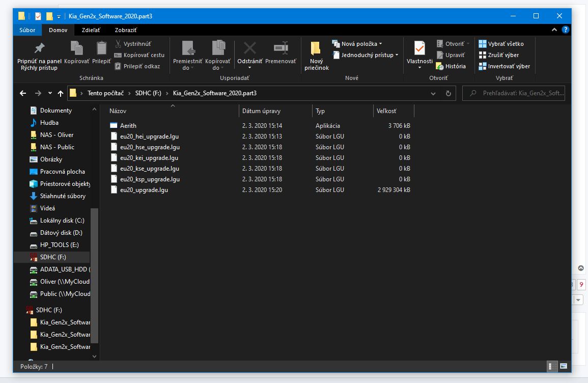Open the Súbor menu tab

tap(27, 30)
